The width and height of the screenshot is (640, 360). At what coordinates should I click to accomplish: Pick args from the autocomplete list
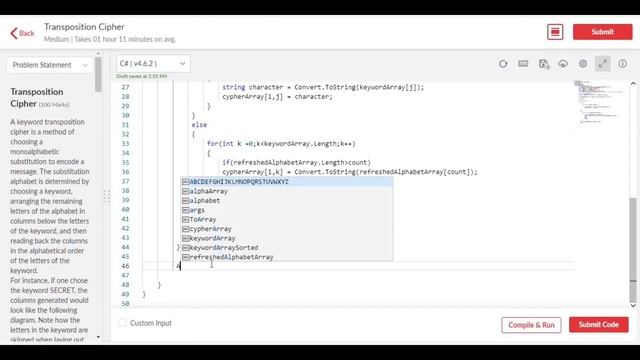(x=287, y=210)
